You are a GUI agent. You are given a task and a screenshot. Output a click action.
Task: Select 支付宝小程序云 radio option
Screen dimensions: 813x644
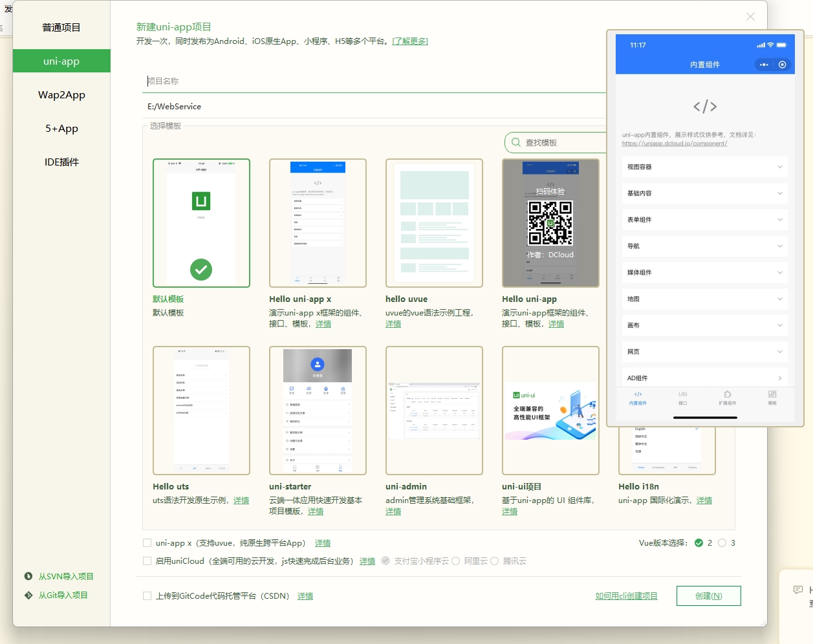click(x=385, y=561)
